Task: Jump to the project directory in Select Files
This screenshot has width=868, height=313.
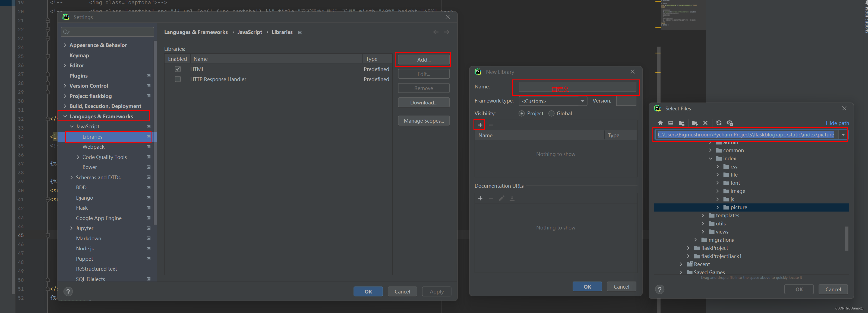Action: [x=682, y=123]
